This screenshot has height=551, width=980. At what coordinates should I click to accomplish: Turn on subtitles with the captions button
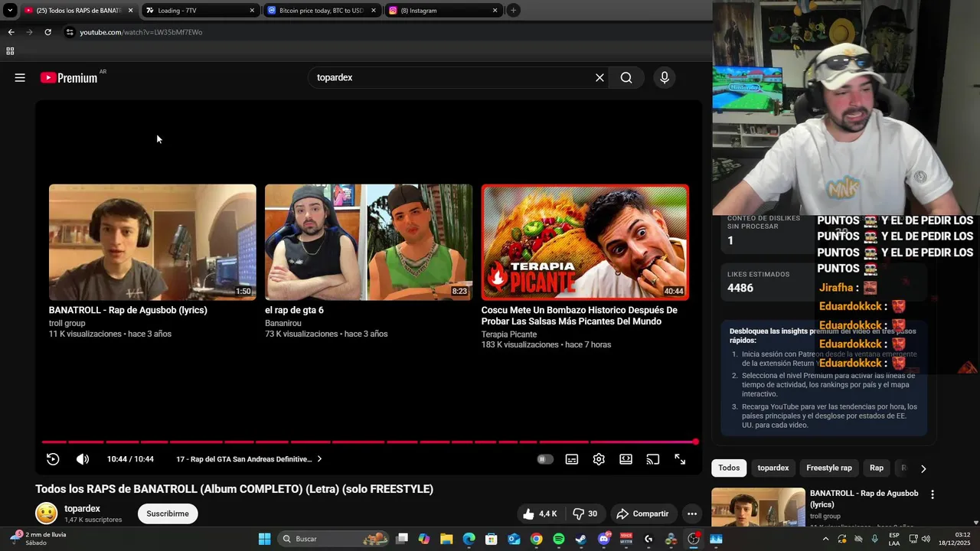(x=572, y=459)
